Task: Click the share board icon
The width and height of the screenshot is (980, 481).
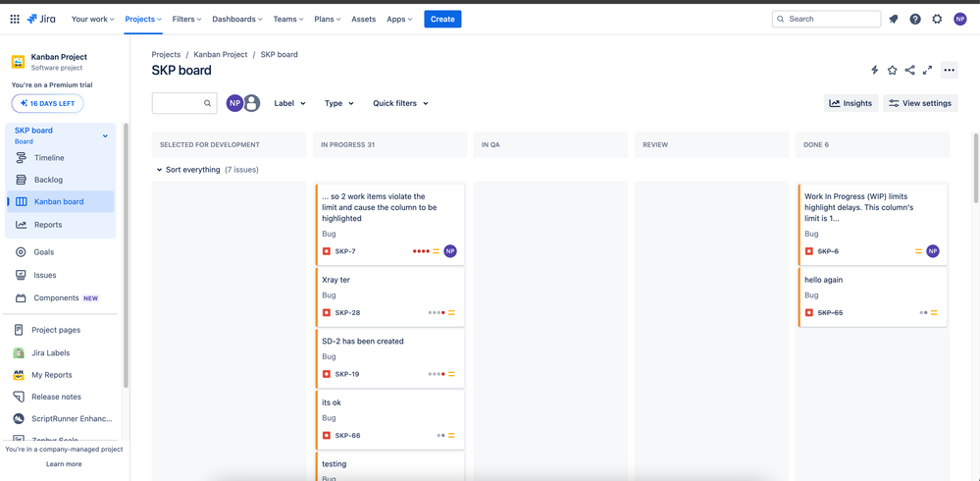Action: (910, 70)
